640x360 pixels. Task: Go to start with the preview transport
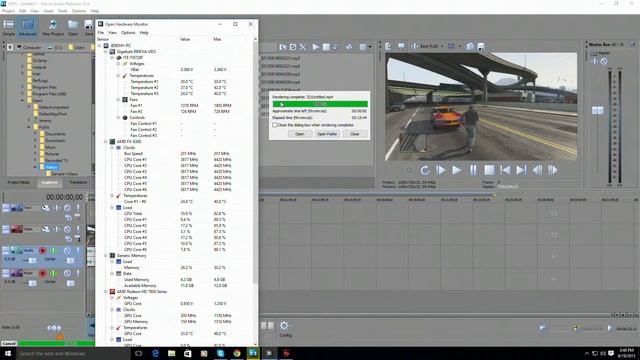point(505,170)
